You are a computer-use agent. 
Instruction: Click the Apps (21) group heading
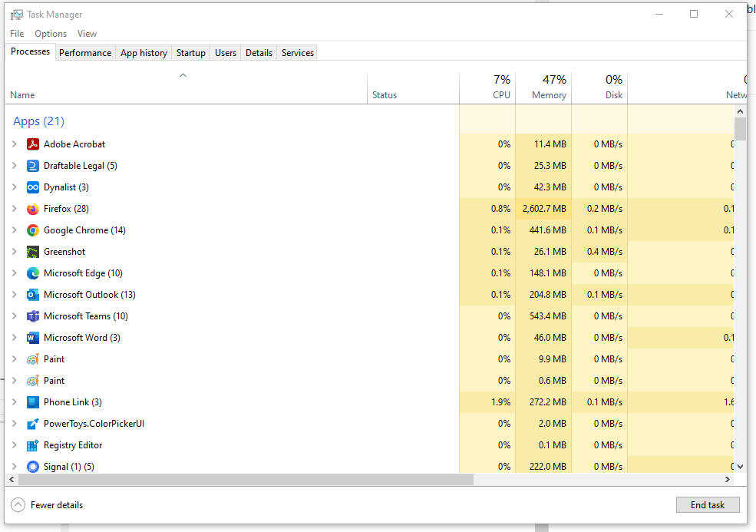pos(38,121)
